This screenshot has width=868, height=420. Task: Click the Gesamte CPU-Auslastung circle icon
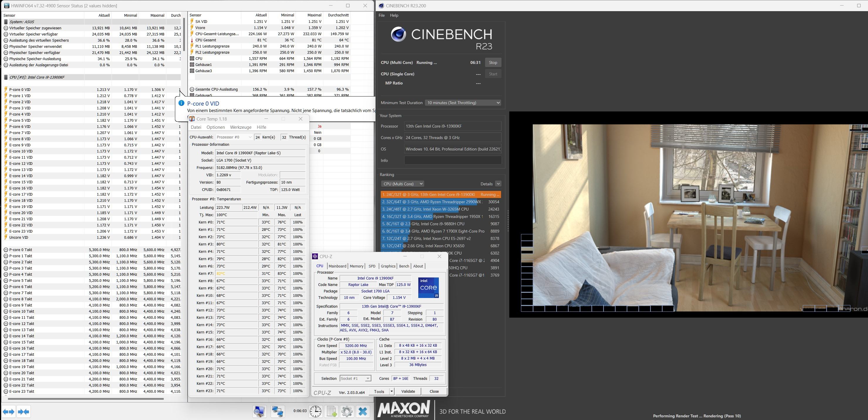192,89
